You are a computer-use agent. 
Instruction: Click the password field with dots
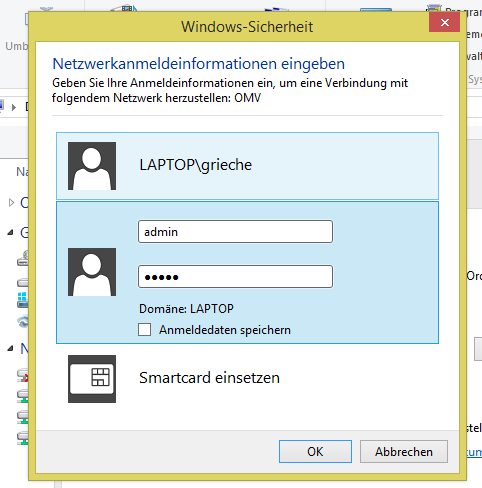coord(235,276)
